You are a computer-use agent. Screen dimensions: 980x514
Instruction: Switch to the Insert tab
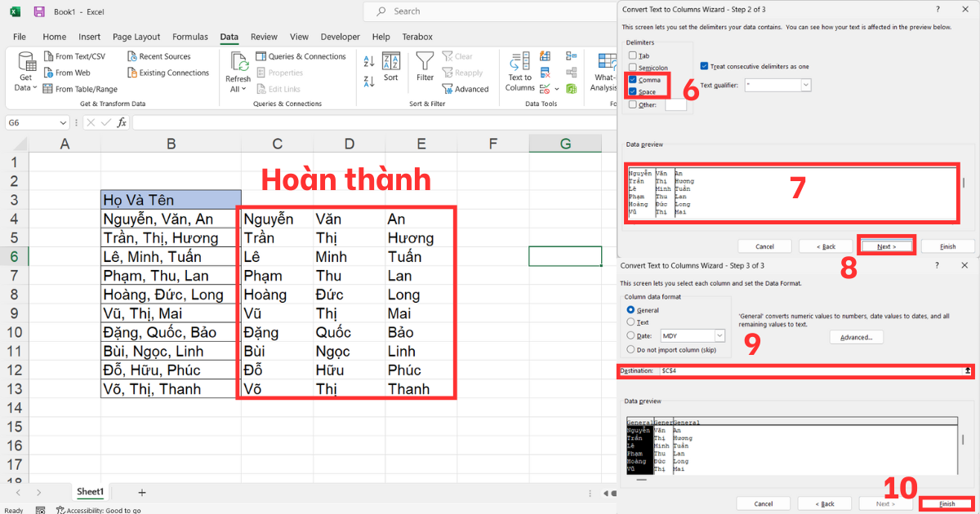point(90,37)
